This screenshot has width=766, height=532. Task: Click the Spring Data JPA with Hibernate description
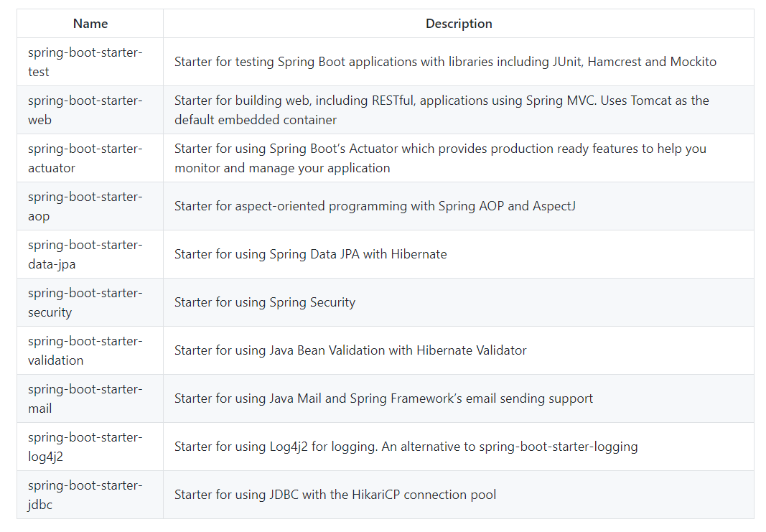pyautogui.click(x=459, y=255)
